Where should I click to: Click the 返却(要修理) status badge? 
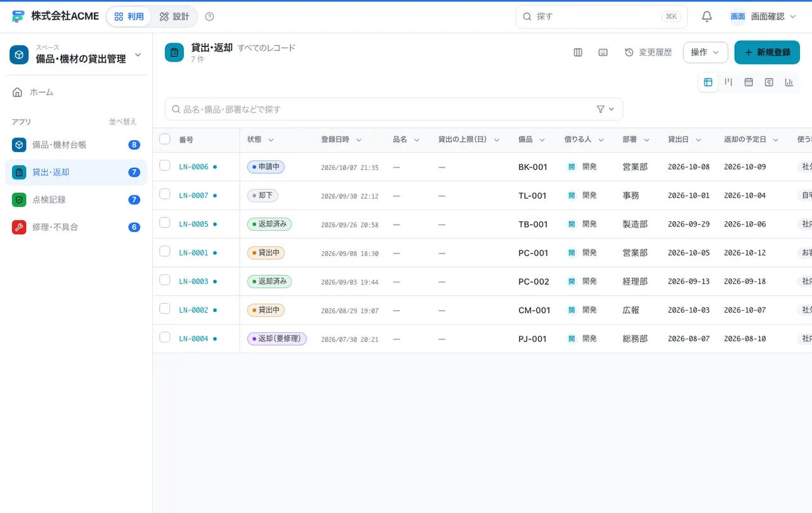click(277, 339)
